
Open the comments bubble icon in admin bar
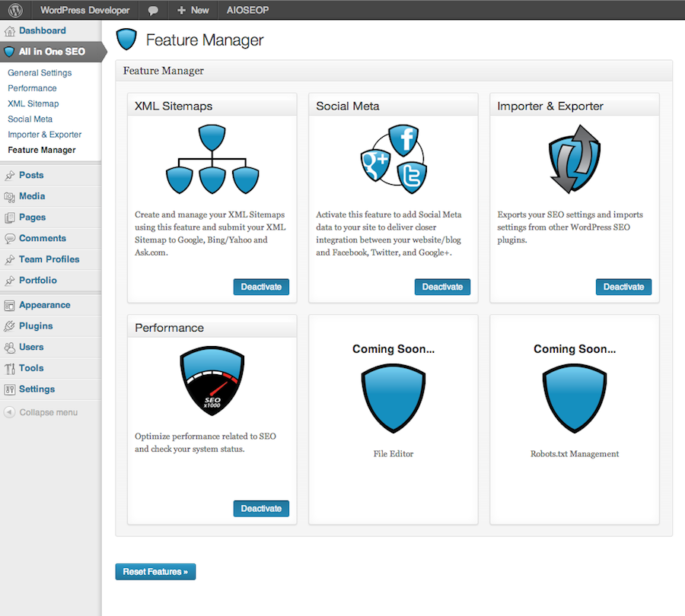click(x=153, y=11)
